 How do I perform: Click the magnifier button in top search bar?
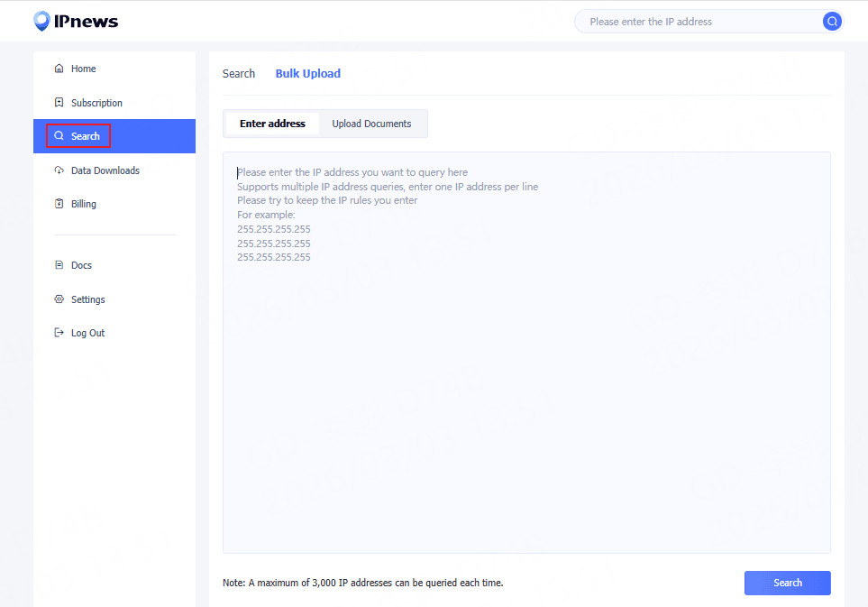832,22
